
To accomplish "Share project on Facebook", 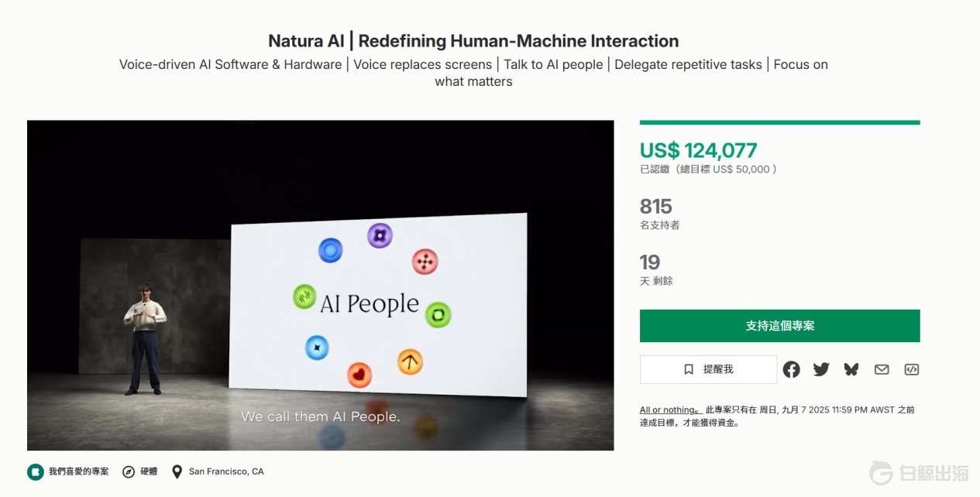I will [x=791, y=370].
